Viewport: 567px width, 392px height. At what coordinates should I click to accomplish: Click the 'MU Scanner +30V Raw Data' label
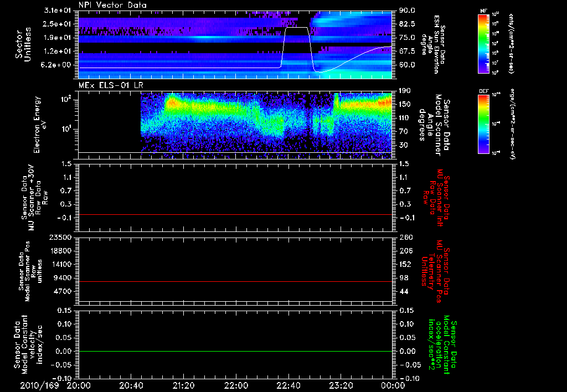pyautogui.click(x=34, y=198)
